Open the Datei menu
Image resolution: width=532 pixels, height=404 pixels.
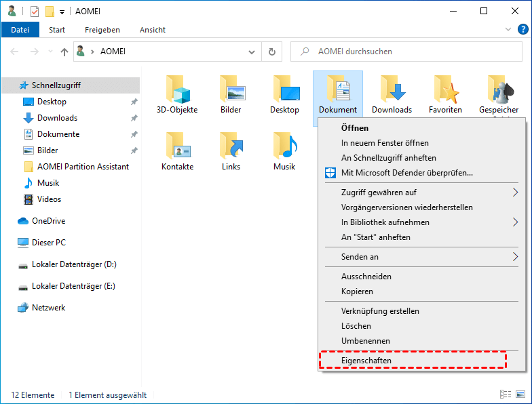click(x=20, y=30)
